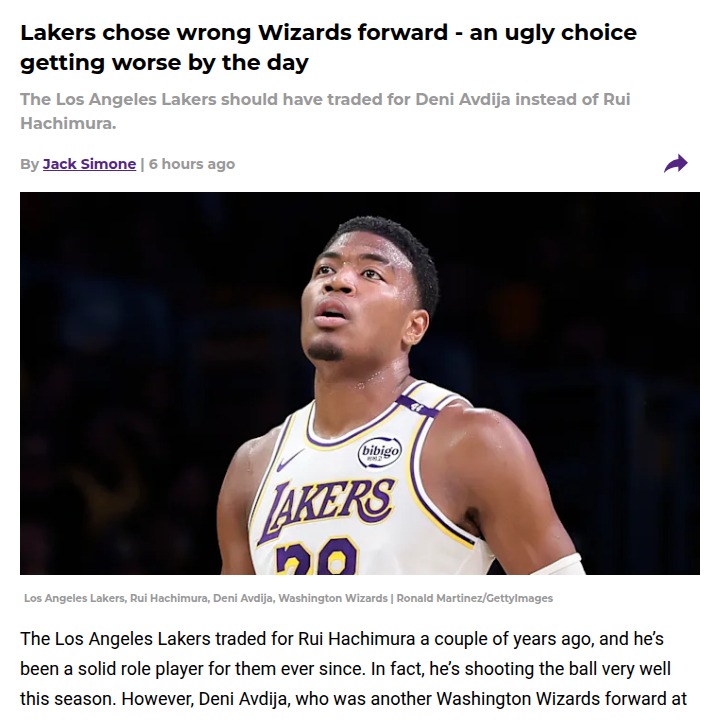Click the 'Ronald Martinez/GettyImages' photo credit
720x720 pixels.
click(475, 598)
